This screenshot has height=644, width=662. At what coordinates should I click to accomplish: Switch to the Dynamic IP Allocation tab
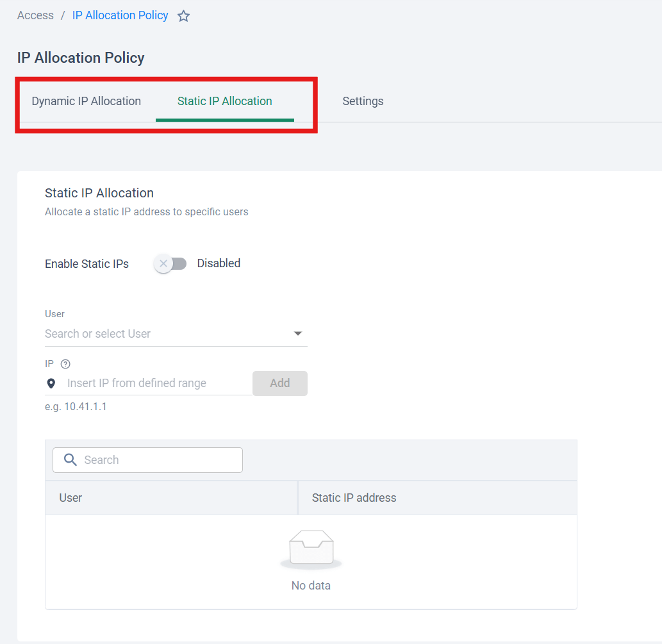[x=87, y=101]
